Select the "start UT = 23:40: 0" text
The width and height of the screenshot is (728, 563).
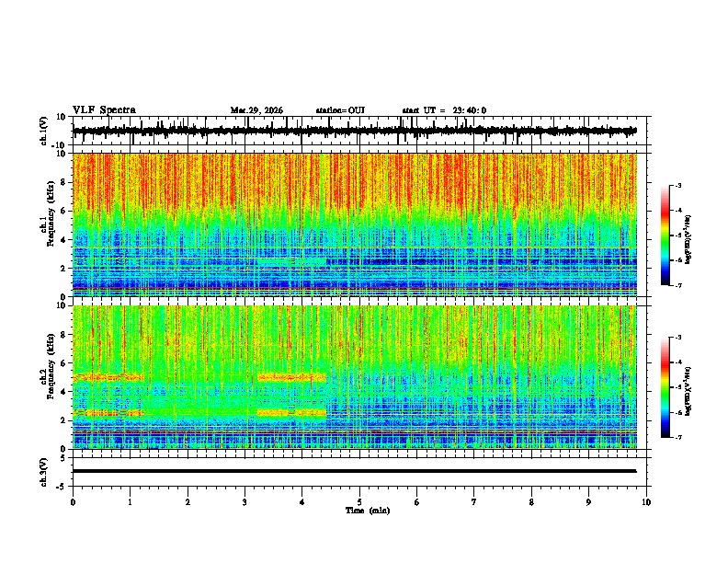444,110
